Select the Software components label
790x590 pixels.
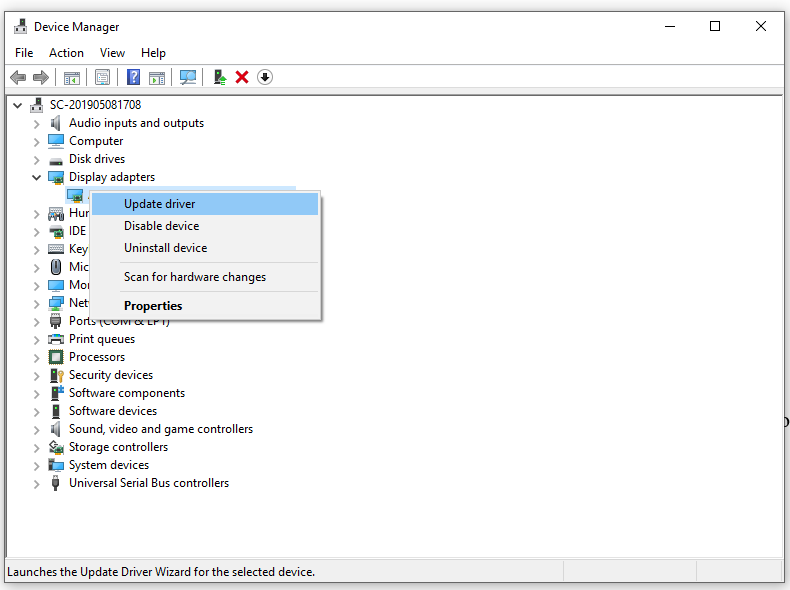coord(127,393)
